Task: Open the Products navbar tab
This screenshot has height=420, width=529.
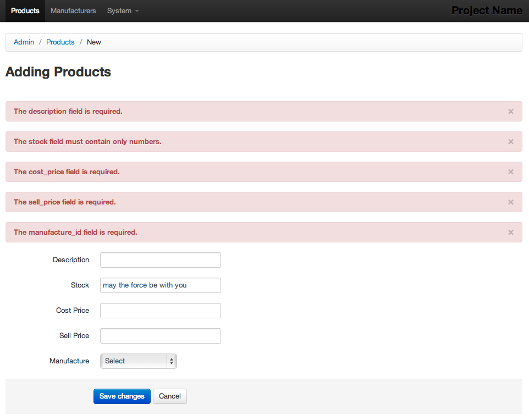Action: [25, 11]
